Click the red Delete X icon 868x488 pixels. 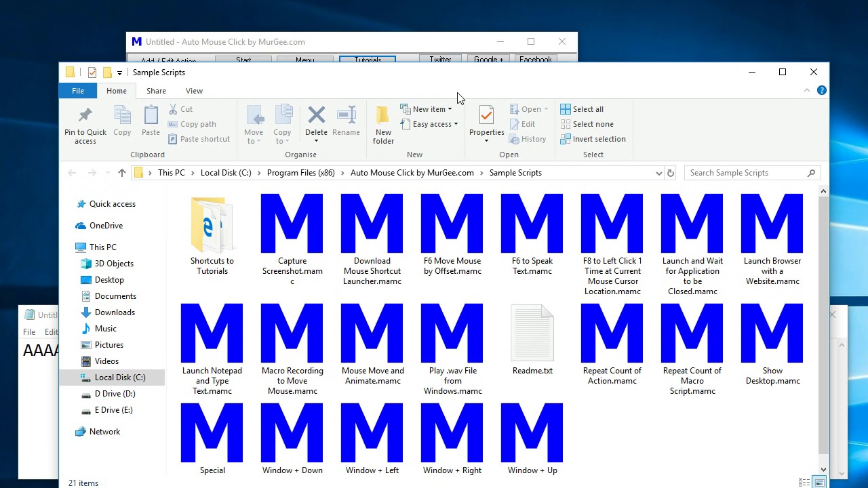316,115
